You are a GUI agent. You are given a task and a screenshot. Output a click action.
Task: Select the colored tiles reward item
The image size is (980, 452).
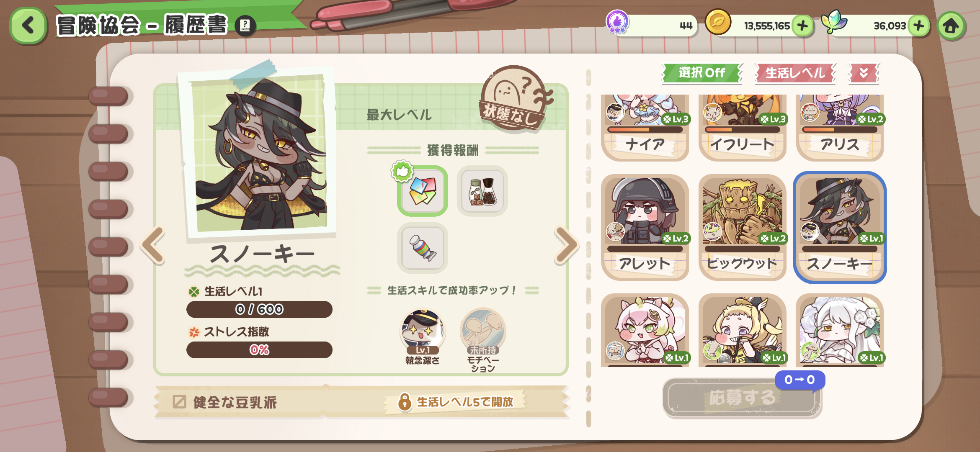tap(423, 191)
